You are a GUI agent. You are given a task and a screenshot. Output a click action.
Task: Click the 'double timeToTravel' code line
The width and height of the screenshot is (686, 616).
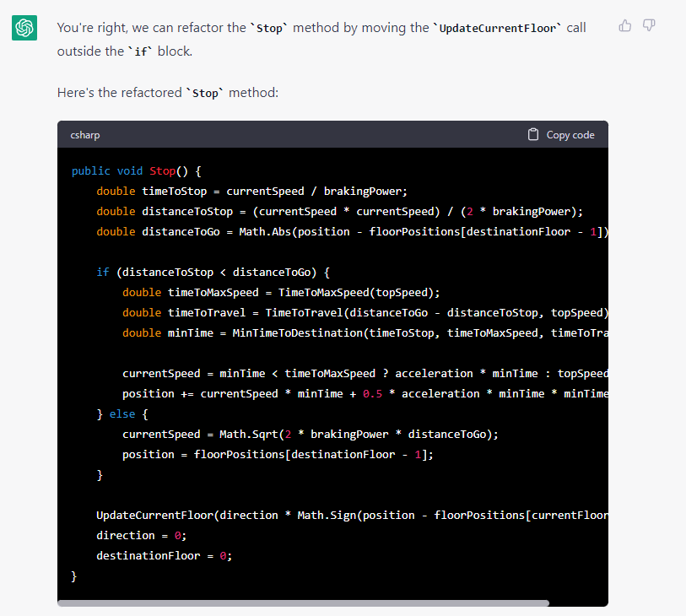click(365, 312)
